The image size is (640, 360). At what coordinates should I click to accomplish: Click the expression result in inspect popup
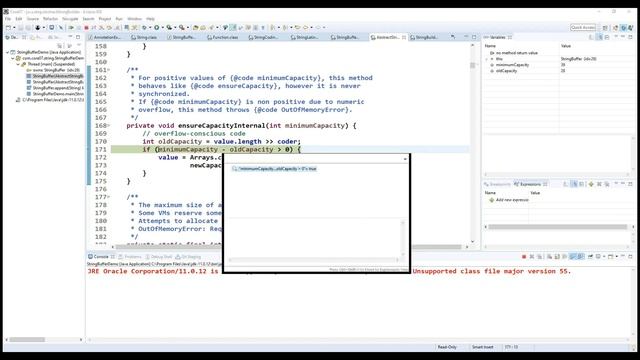click(274, 169)
